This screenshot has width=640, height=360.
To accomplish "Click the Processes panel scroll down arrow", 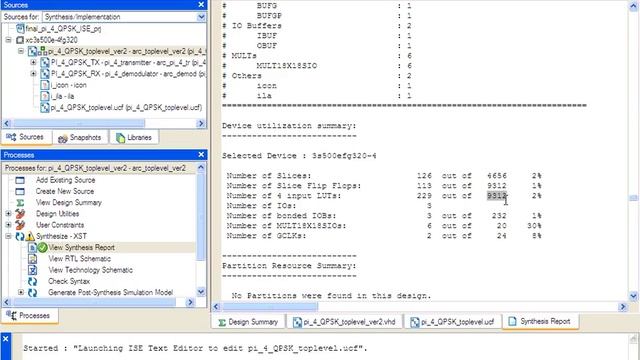I will coord(201,292).
